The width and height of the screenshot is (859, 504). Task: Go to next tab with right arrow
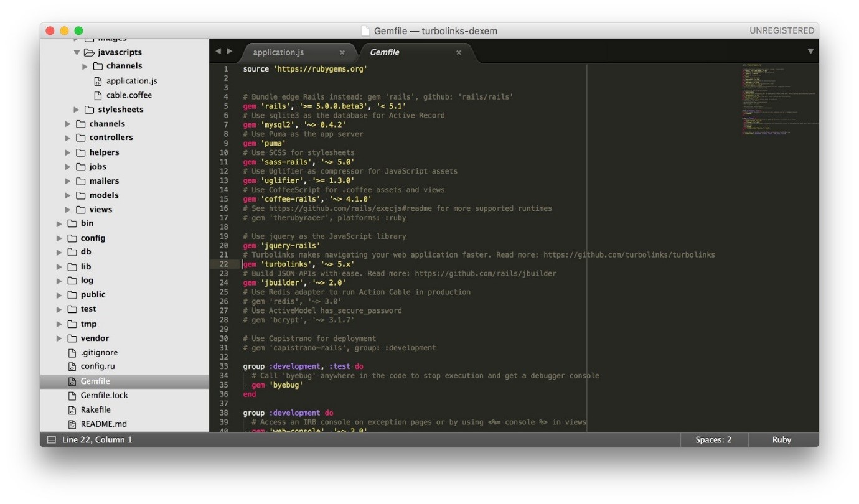pyautogui.click(x=230, y=52)
